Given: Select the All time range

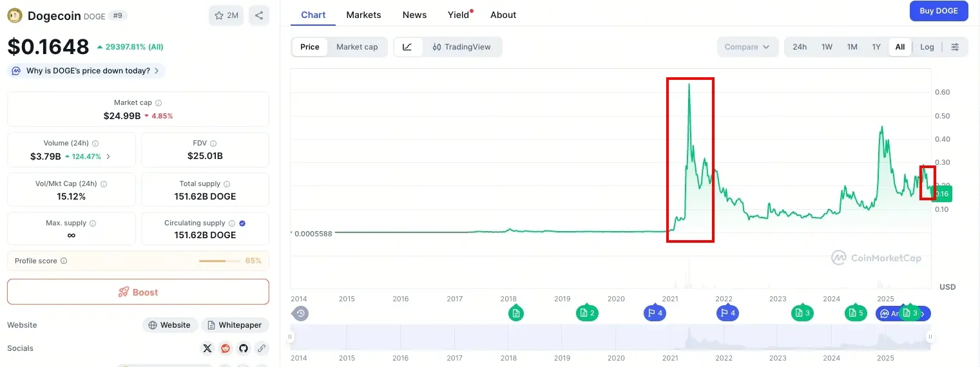Looking at the screenshot, I should tap(900, 47).
